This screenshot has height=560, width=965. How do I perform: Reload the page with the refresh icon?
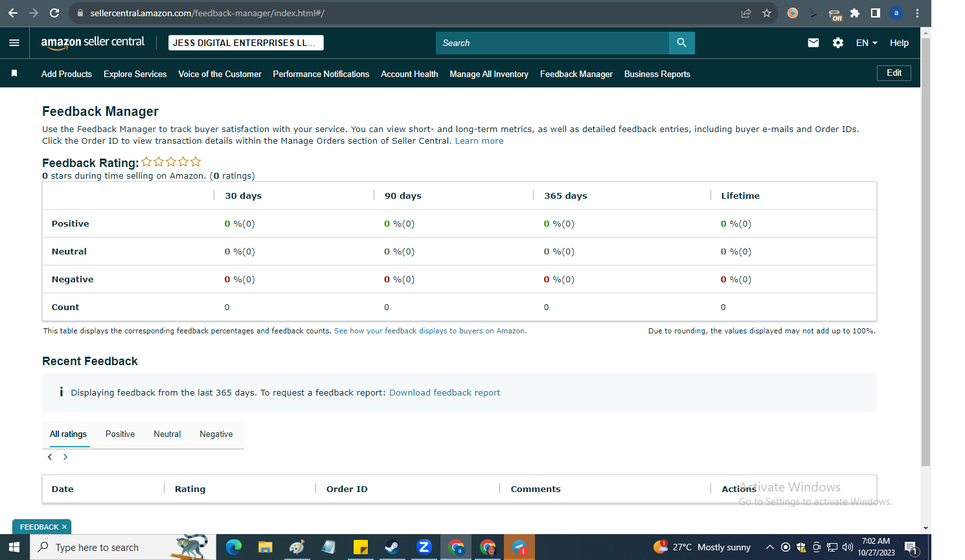click(x=54, y=13)
